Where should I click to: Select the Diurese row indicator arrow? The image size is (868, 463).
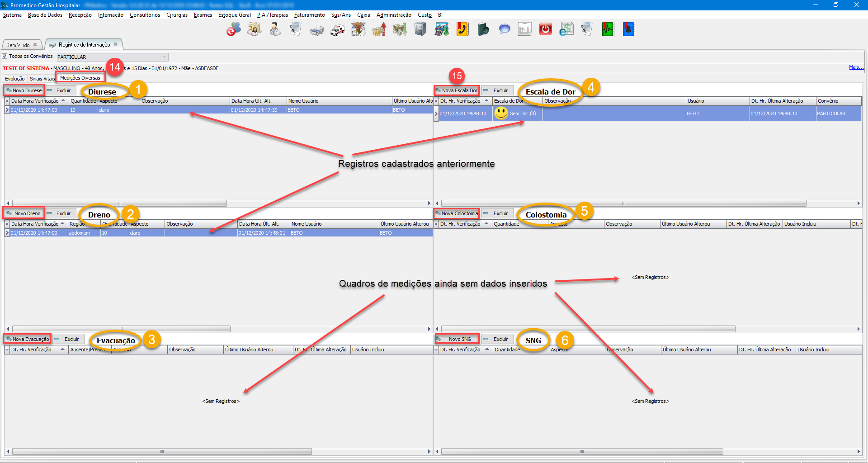(x=7, y=110)
